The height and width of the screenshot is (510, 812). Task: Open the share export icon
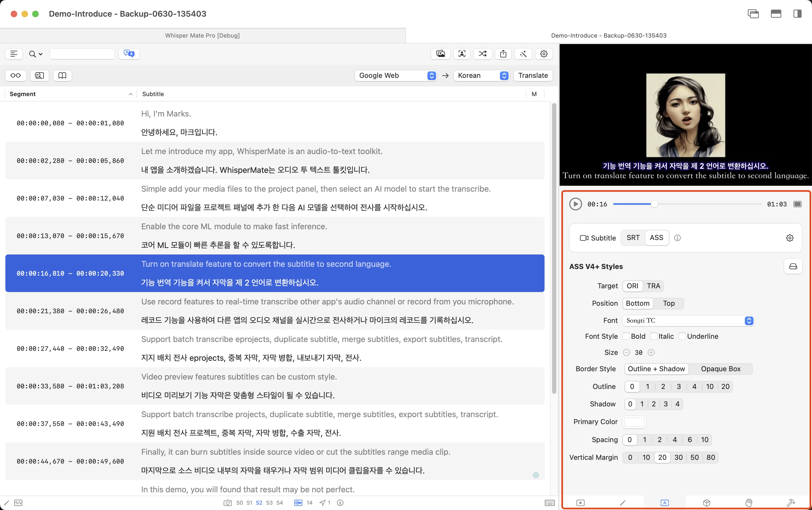[x=503, y=54]
